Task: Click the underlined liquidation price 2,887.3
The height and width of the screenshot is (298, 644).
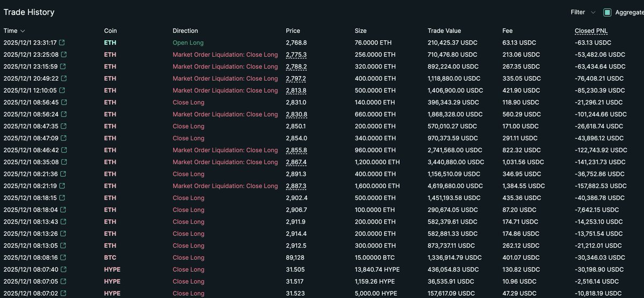Action: (x=296, y=186)
